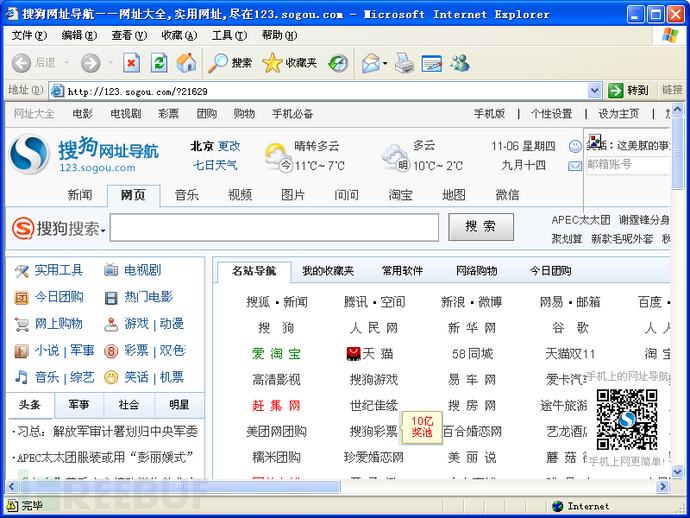Click in the Sogou search text box

(274, 228)
